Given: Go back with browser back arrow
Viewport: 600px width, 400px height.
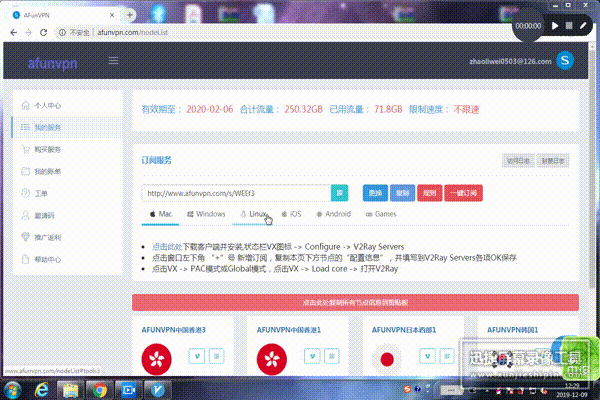Looking at the screenshot, I should pos(14,33).
